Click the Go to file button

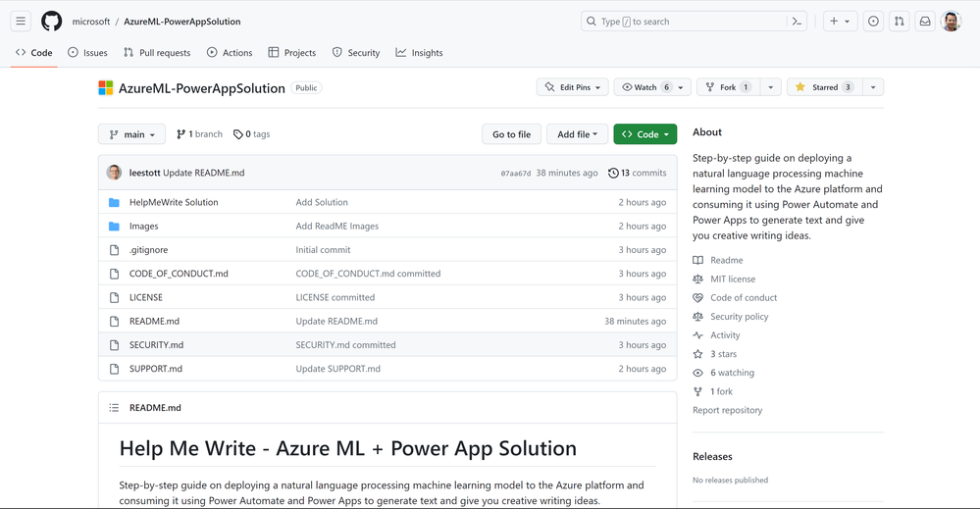pos(511,134)
